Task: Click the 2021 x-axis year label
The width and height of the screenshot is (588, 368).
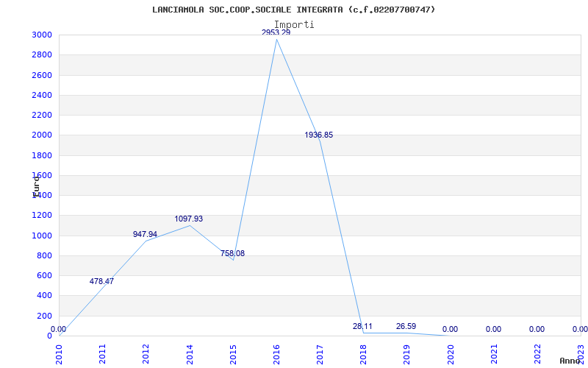Action: click(494, 354)
